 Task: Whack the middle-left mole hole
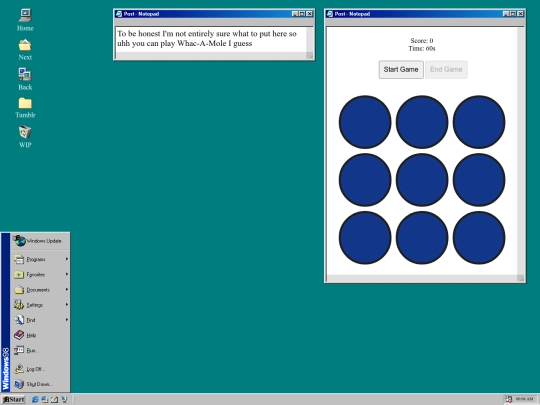pos(365,180)
